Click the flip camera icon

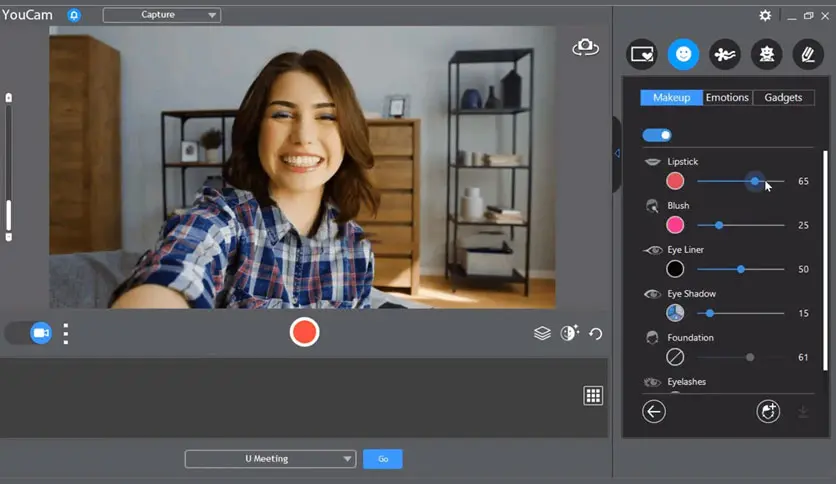(585, 47)
